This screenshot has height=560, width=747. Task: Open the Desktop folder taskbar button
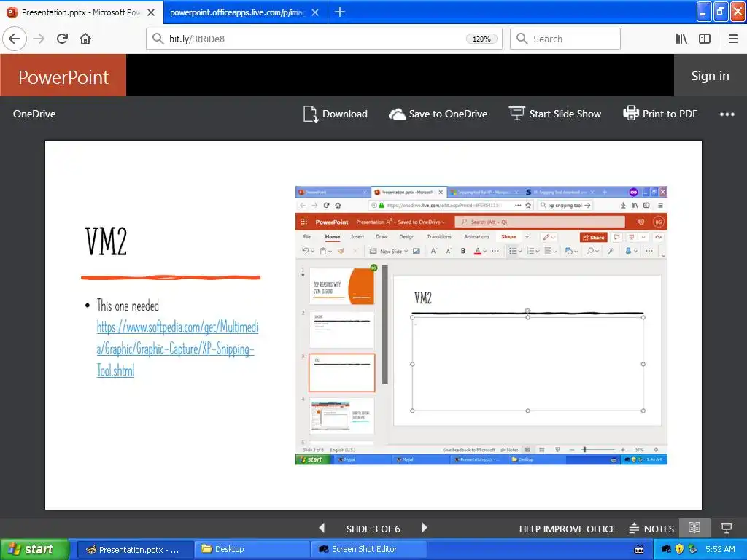point(252,550)
